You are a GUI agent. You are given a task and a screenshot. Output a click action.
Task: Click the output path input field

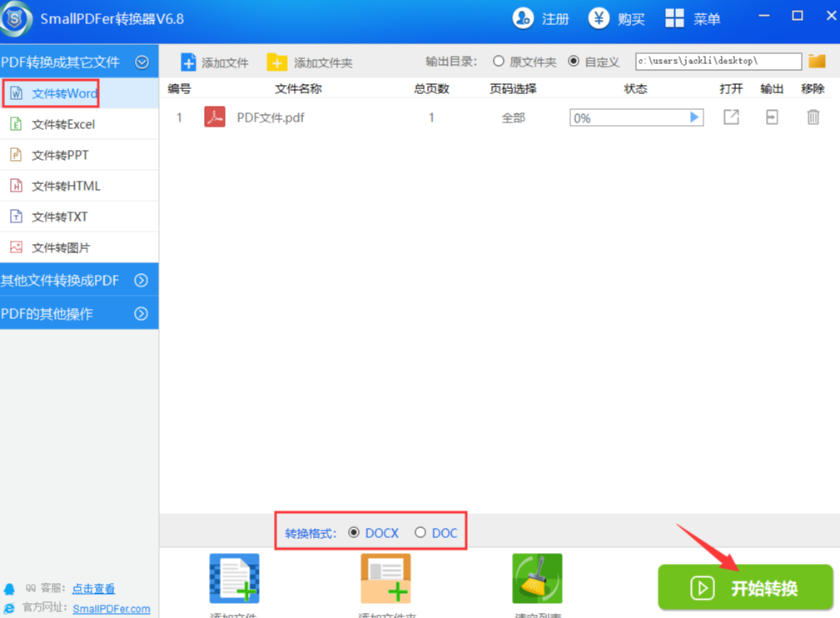tap(718, 61)
